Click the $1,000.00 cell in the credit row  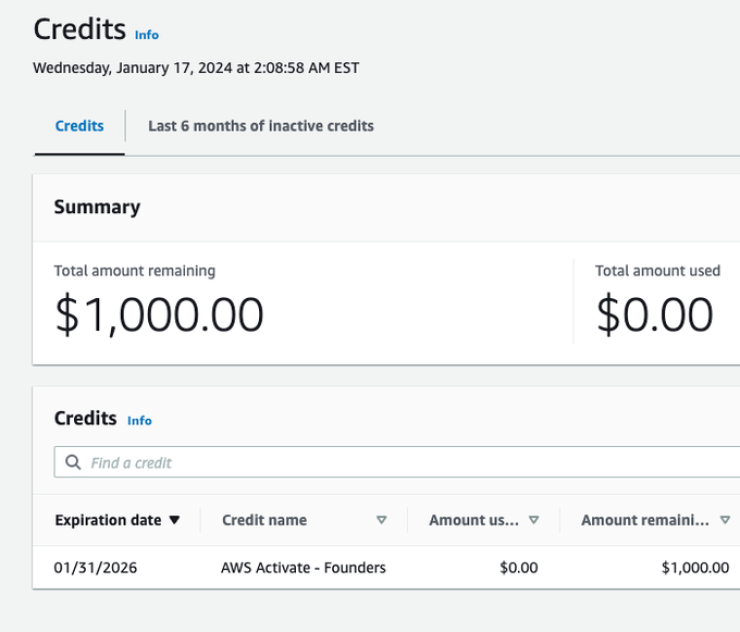point(695,567)
